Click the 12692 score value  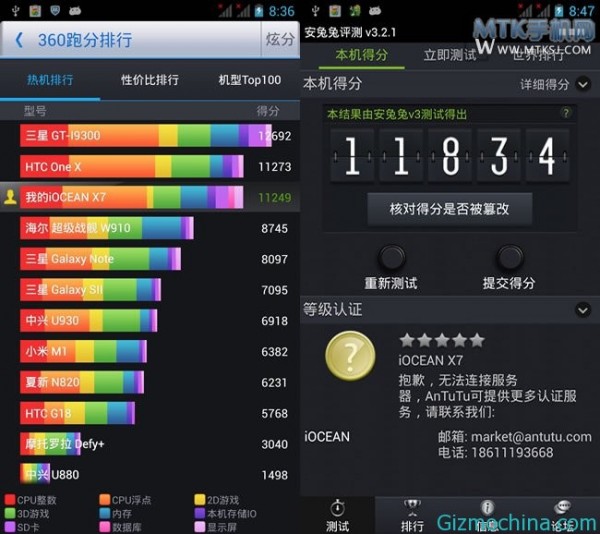coord(275,136)
